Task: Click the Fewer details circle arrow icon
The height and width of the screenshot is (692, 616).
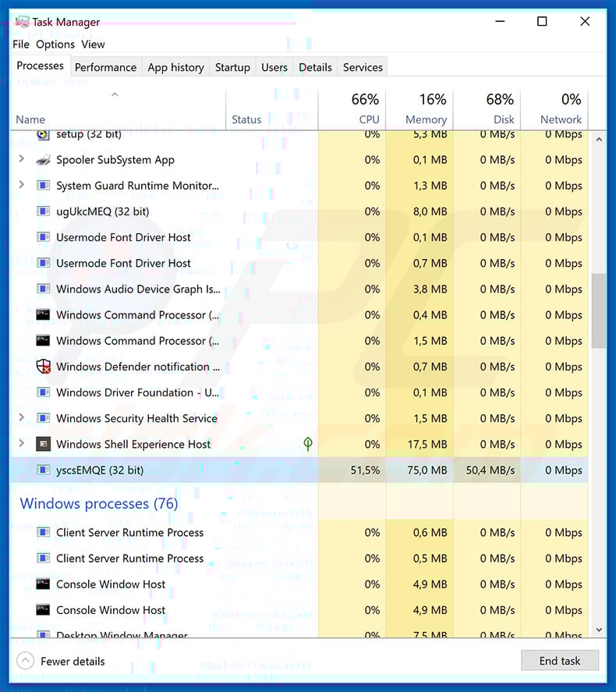Action: coord(25,661)
